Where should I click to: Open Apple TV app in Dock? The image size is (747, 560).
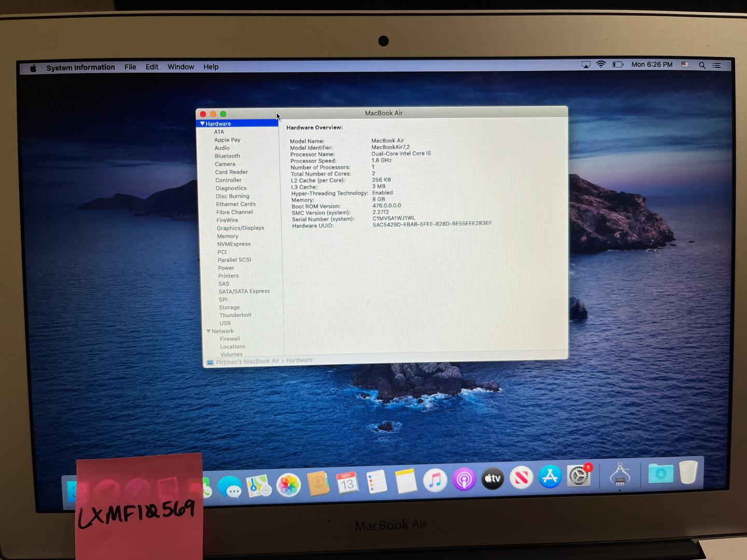[x=492, y=479]
